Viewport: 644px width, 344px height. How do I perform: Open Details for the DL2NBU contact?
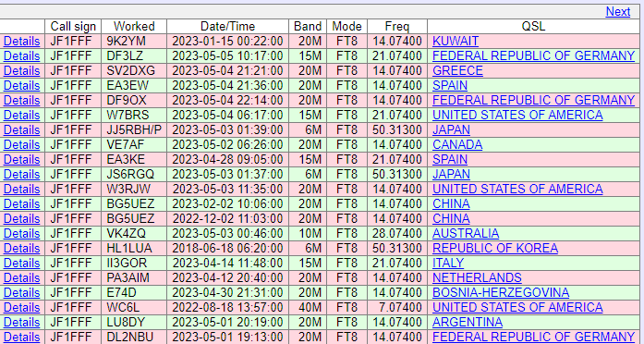pos(22,337)
